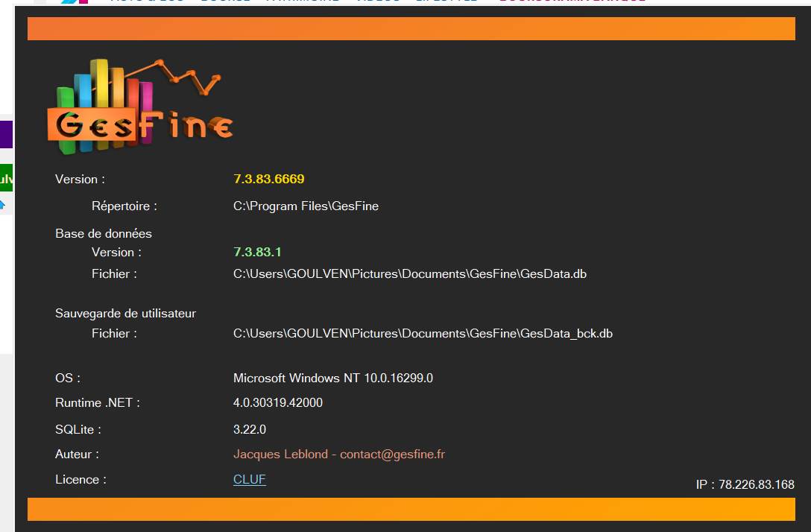This screenshot has height=532, width=811.
Task: Click the 'Runtime .NET :' label
Action: pyautogui.click(x=98, y=402)
